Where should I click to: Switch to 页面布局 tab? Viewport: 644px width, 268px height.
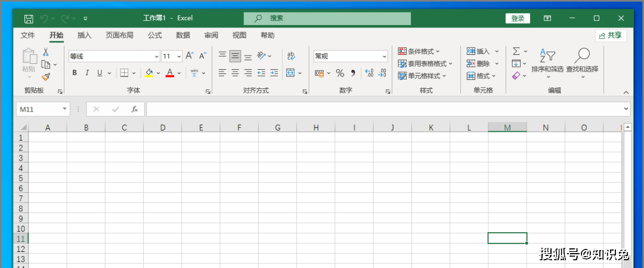pos(119,35)
